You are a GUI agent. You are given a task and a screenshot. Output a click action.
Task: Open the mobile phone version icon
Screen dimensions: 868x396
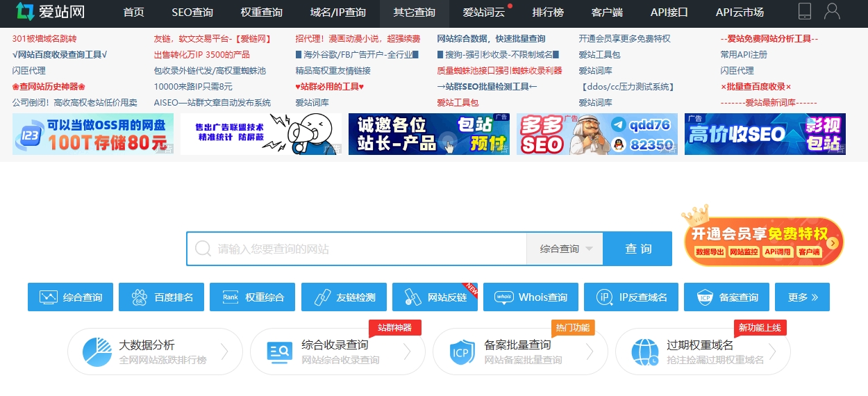[805, 11]
